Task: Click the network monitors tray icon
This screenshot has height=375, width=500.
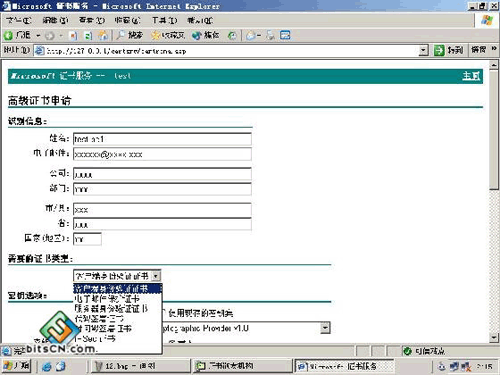Action: click(454, 366)
